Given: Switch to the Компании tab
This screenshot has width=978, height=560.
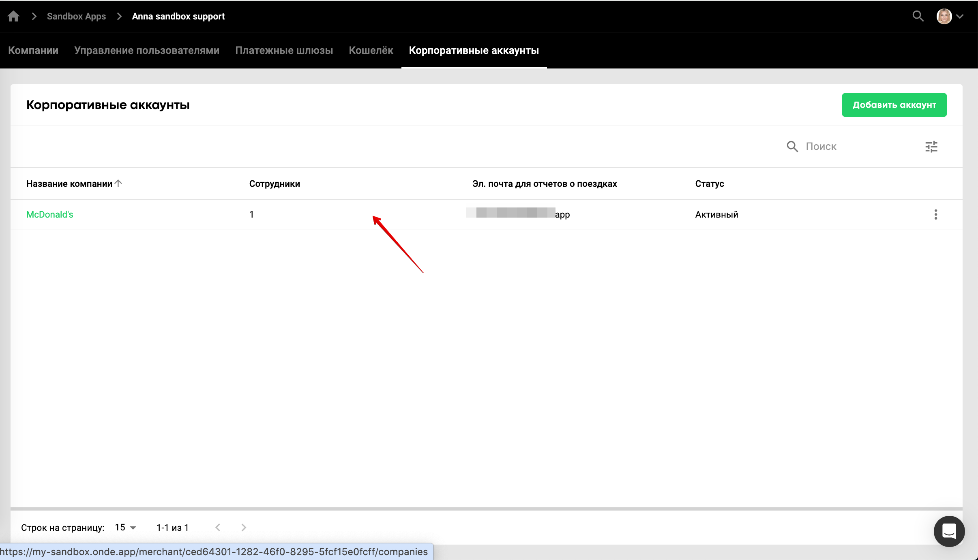Looking at the screenshot, I should point(33,51).
